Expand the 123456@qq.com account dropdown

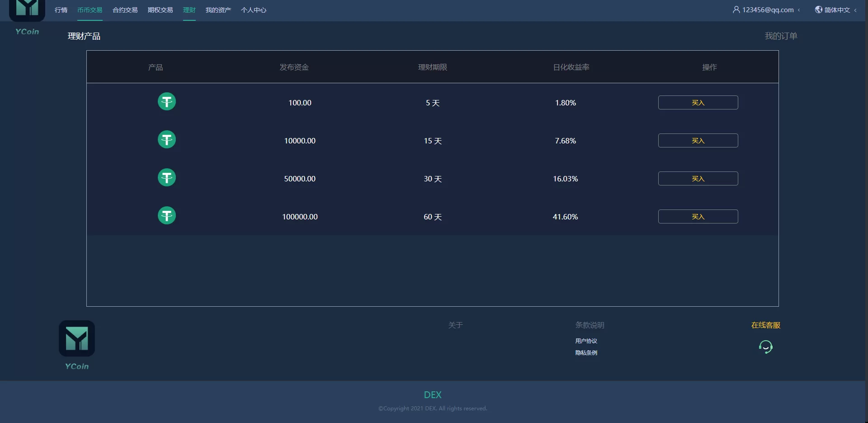click(768, 10)
